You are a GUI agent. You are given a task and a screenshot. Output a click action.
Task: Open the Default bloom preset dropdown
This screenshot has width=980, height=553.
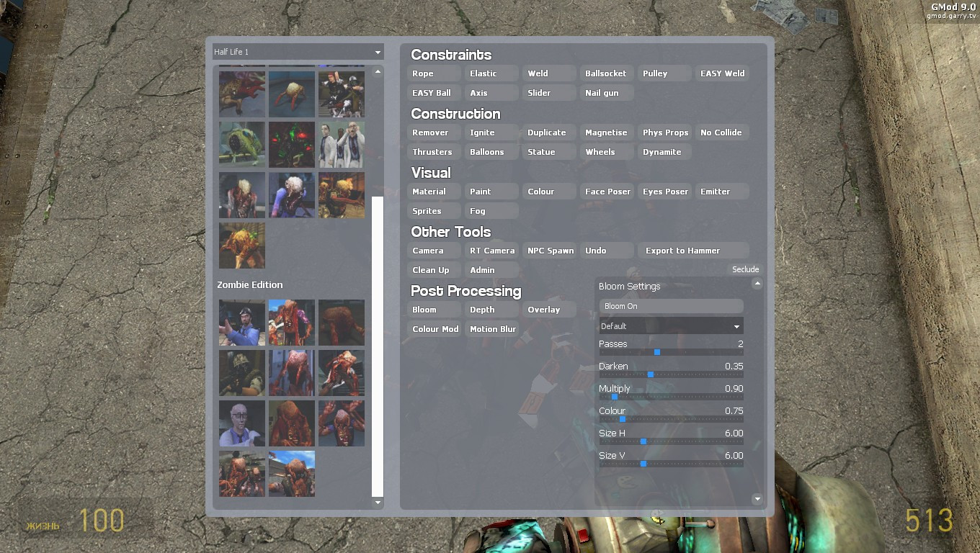click(x=670, y=325)
